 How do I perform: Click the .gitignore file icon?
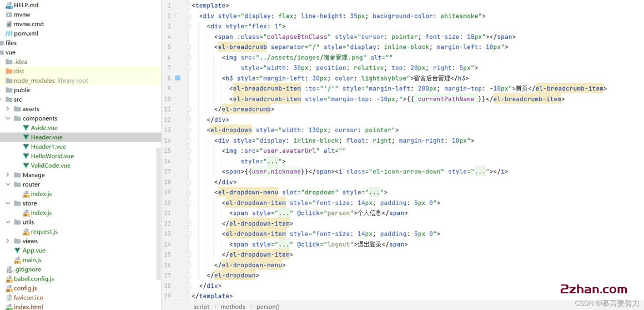click(8, 269)
